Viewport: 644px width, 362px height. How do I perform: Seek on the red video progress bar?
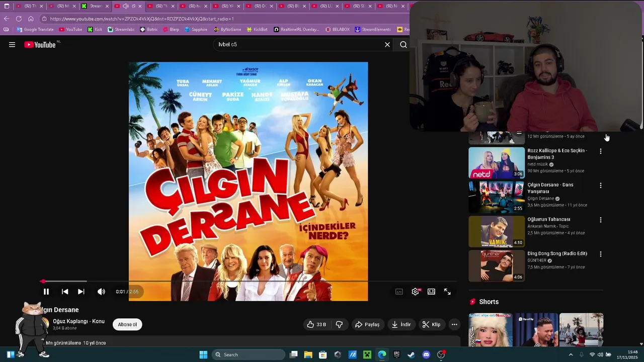point(248,281)
